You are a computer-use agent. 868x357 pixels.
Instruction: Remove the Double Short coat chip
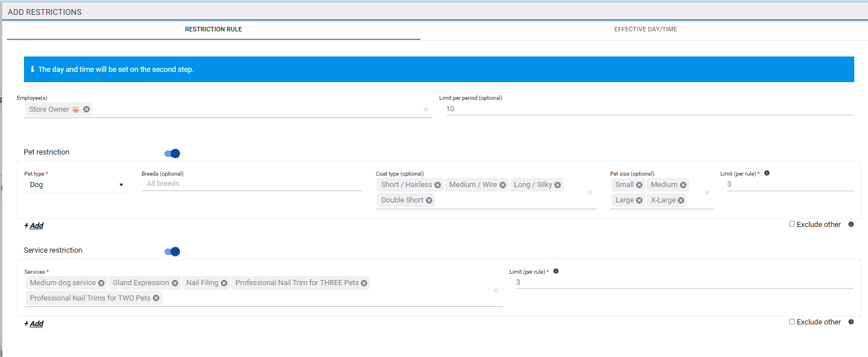429,200
